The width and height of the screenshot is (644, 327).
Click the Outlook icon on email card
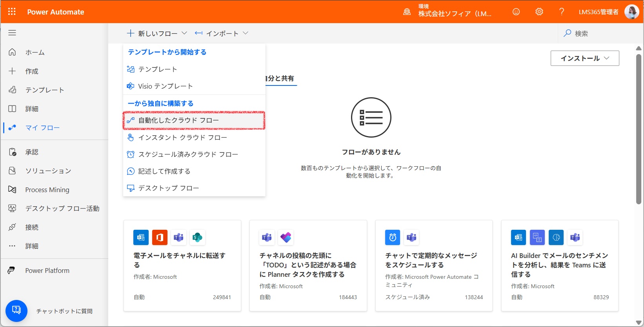click(x=141, y=237)
